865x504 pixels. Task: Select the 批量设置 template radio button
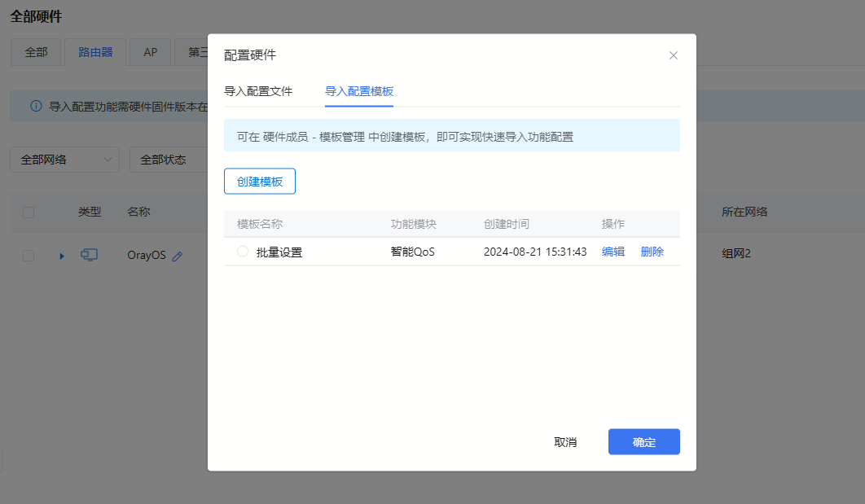(x=242, y=252)
